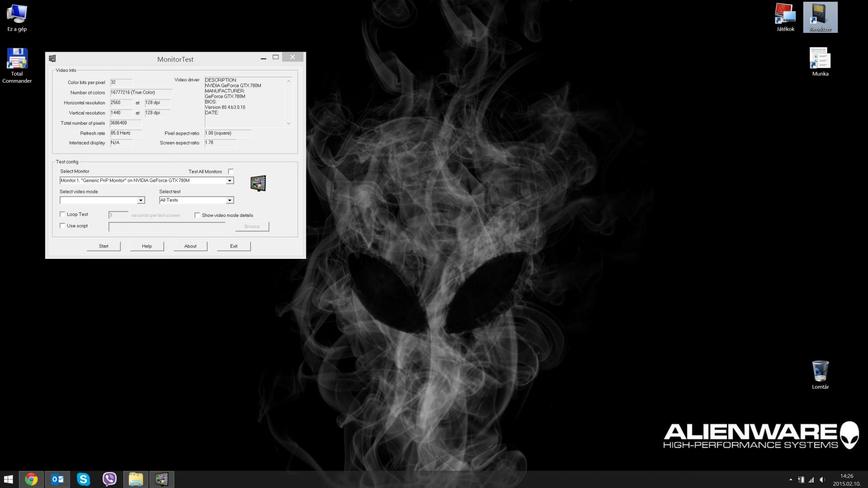Tick the Use script checkbox
The width and height of the screenshot is (868, 488).
(x=62, y=225)
